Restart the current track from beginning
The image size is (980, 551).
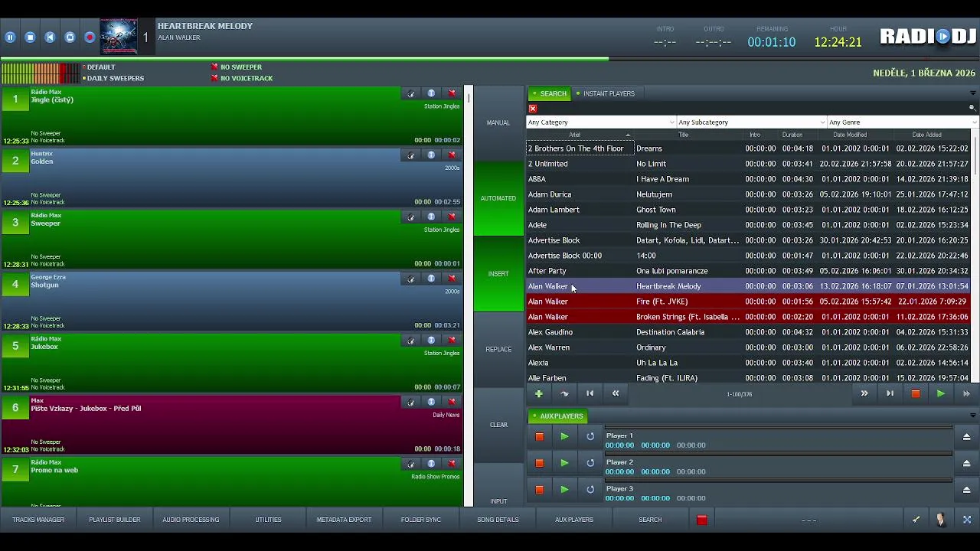point(50,37)
